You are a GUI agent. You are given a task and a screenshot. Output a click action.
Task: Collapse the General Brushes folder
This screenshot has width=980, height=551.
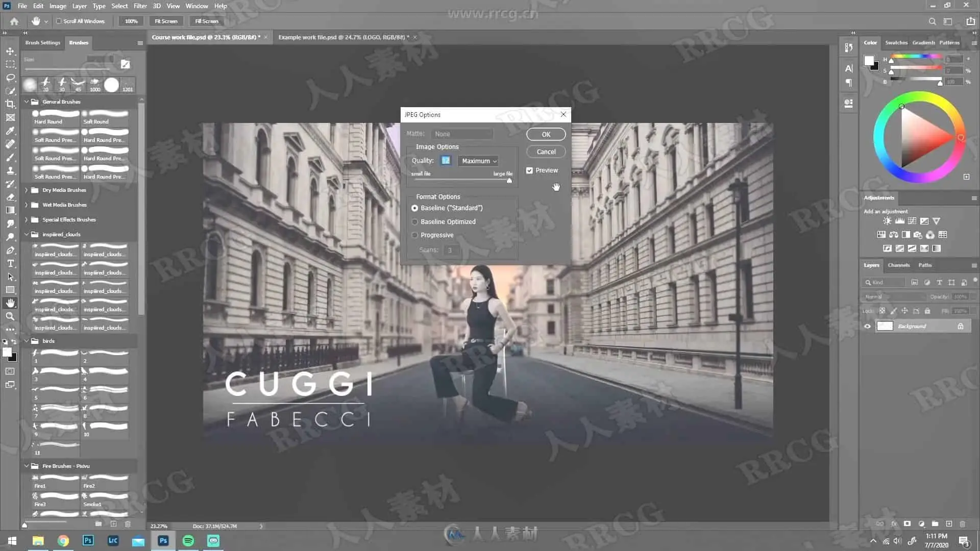[27, 102]
